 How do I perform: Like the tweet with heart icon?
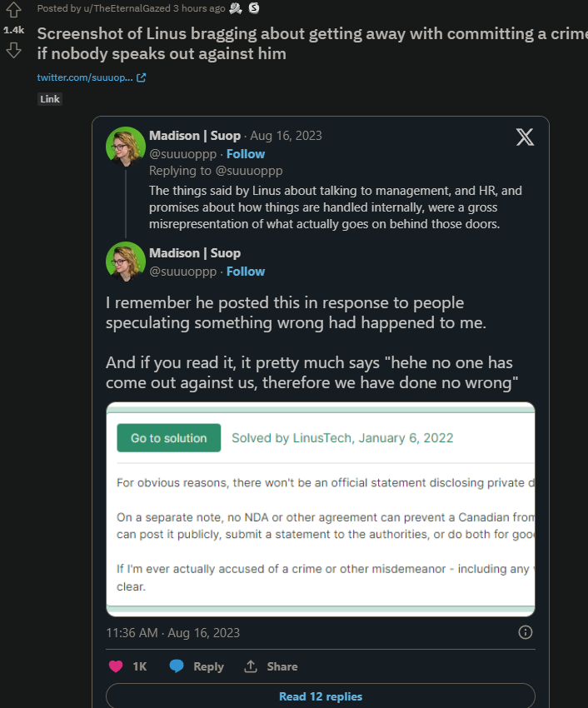point(116,666)
